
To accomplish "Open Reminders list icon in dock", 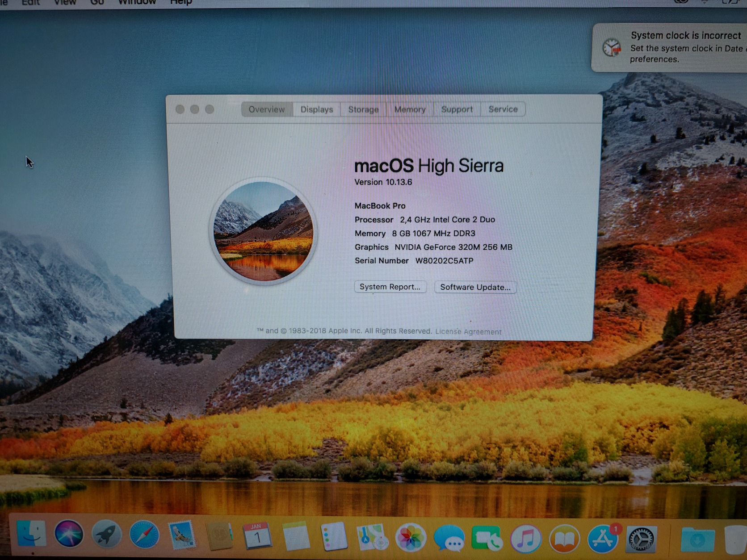I will 334,536.
